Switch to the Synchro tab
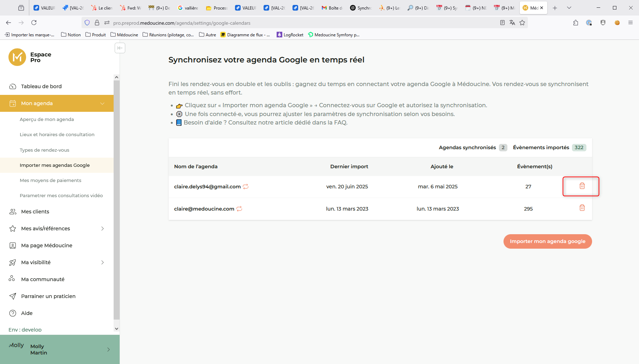 click(x=361, y=8)
